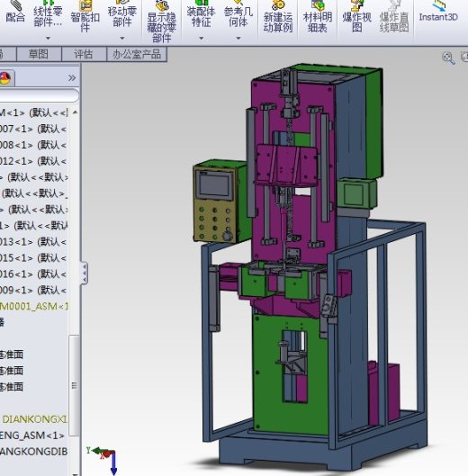This screenshot has height=476, width=468.
Task: Toggle the Instant3D button
Action: [438, 12]
